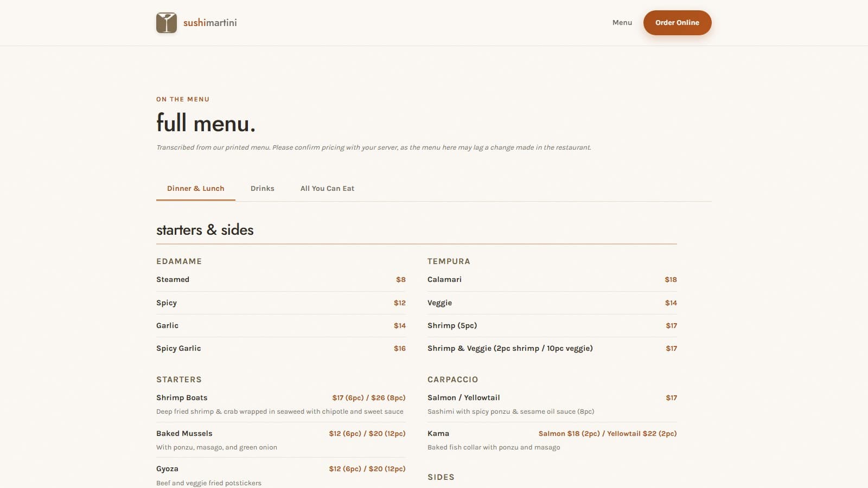868x488 pixels.
Task: Click the ponzu, masago, green onion description
Action: click(216, 447)
